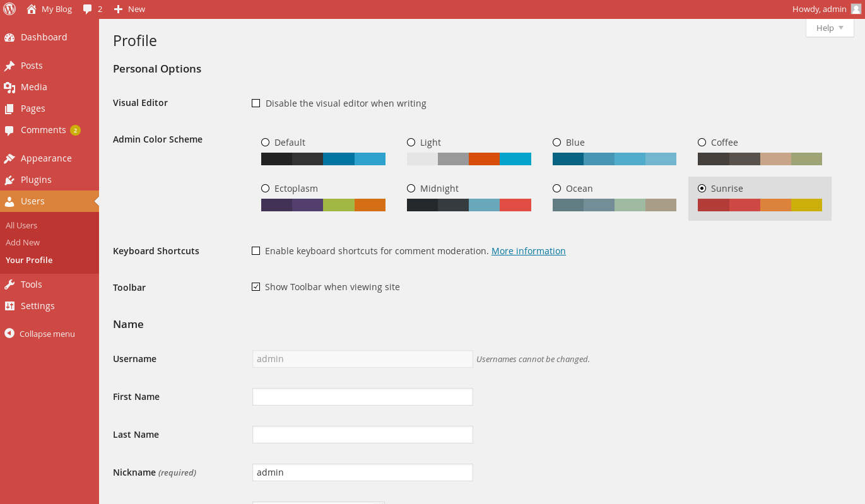Click the Users person icon

pos(9,201)
